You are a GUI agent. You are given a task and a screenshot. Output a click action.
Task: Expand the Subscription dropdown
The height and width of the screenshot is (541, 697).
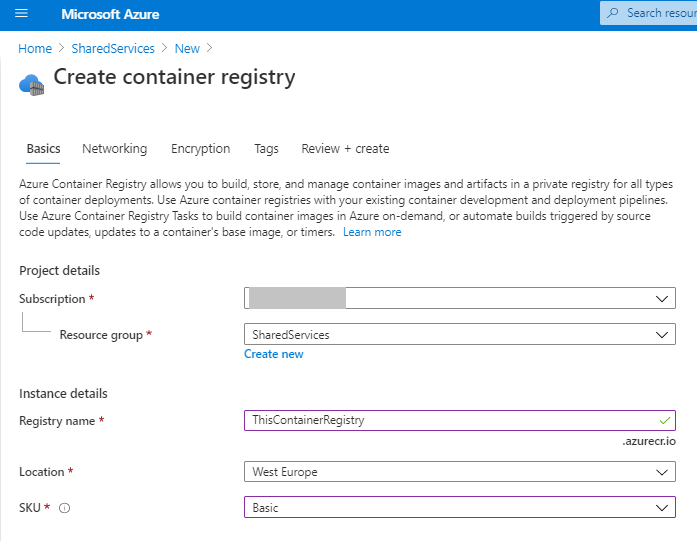click(460, 298)
